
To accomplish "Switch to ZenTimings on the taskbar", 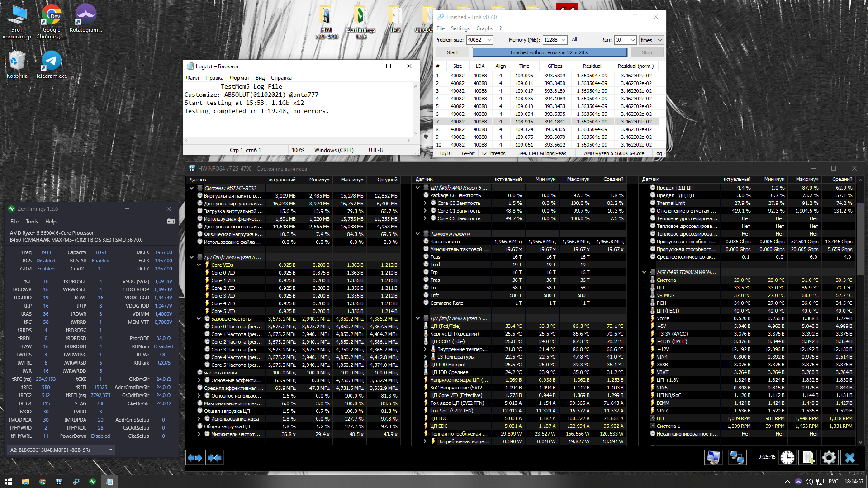I will click(93, 482).
